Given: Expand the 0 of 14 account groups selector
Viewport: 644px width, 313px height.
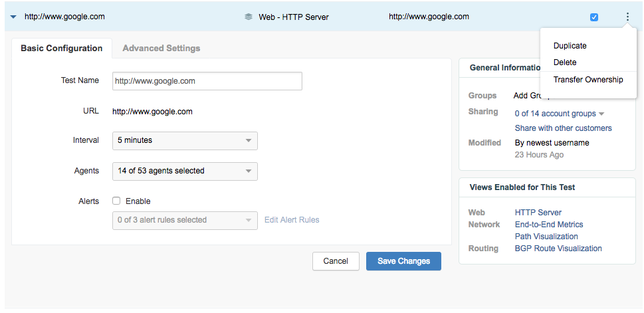Looking at the screenshot, I should 560,114.
